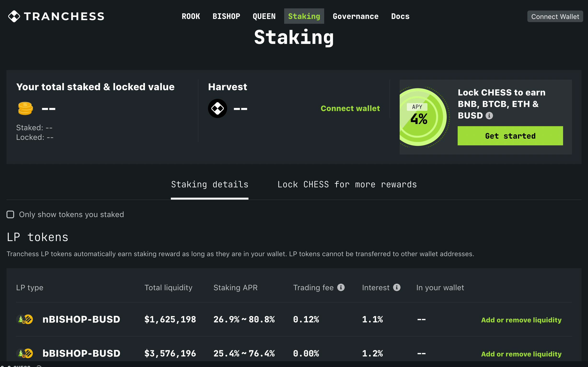Click the CHESS token icon under Harvest
Viewport: 588px width, 367px height.
tap(218, 108)
